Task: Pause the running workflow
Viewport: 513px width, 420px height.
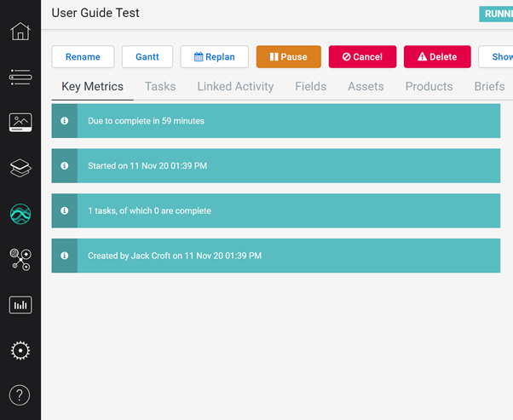Action: pyautogui.click(x=288, y=57)
